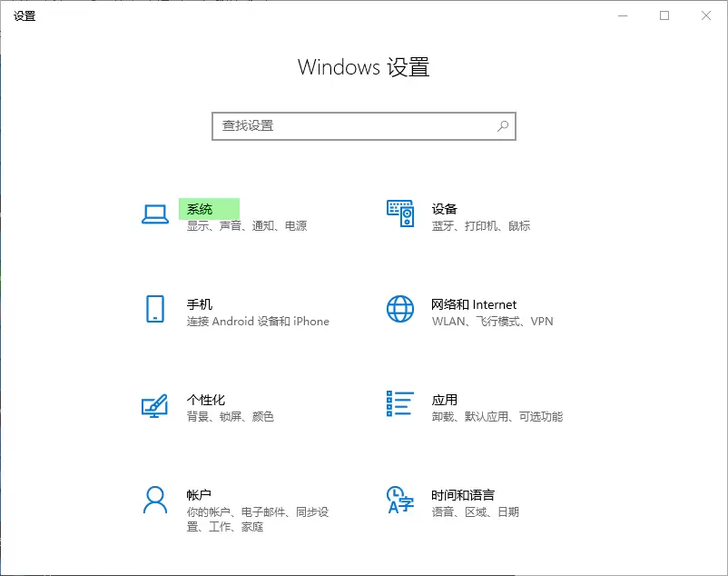728x576 pixels.
Task: Click the Devices keyboard-speaker icon
Action: pos(400,214)
